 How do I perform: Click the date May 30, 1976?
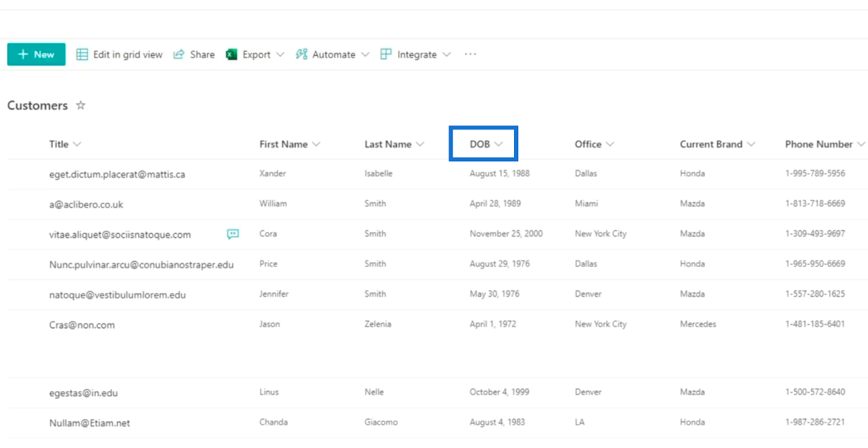pyautogui.click(x=494, y=294)
